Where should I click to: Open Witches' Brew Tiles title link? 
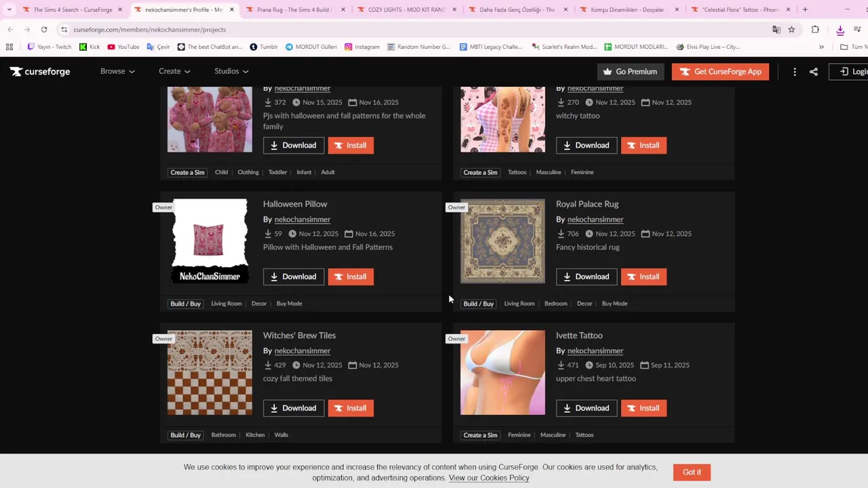point(299,335)
